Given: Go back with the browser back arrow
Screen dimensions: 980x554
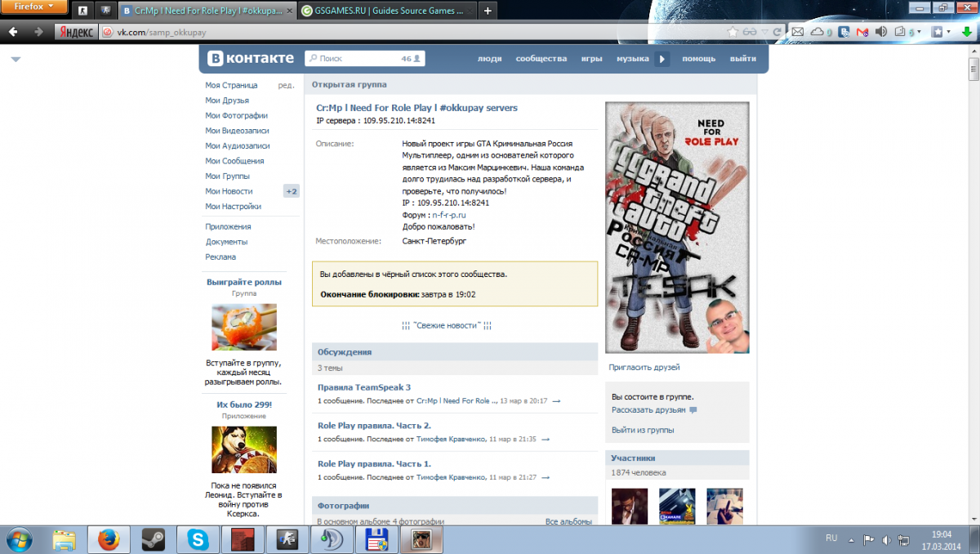Looking at the screenshot, I should point(14,32).
